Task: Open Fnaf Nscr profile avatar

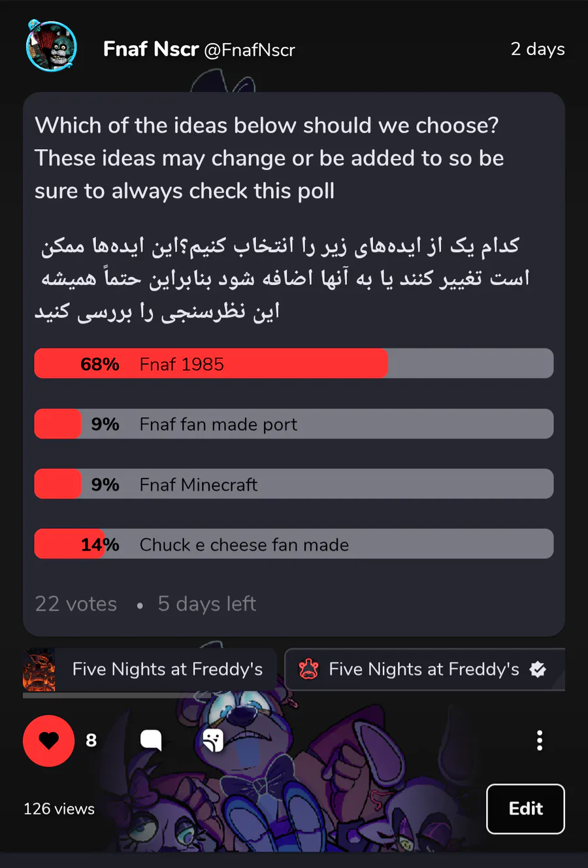Action: [52, 46]
